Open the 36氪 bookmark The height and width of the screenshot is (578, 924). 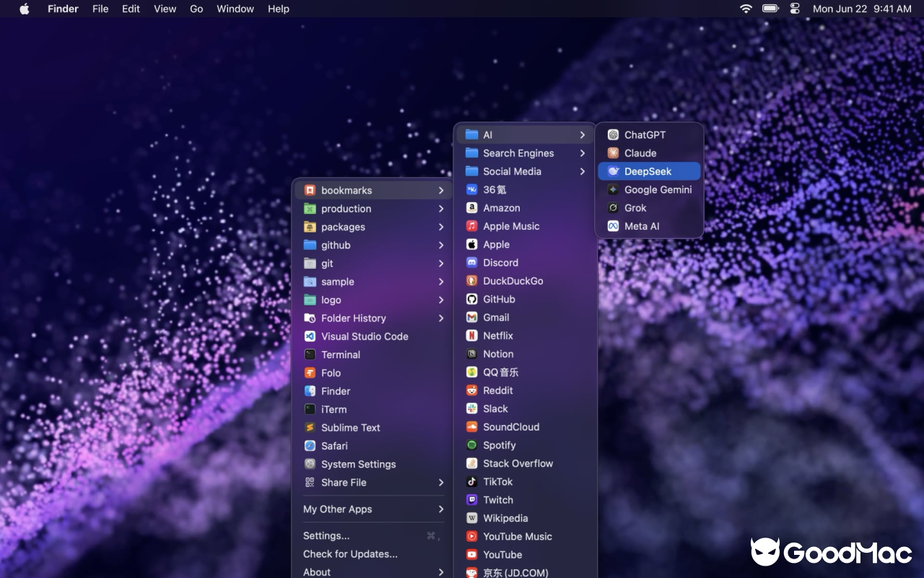click(526, 189)
